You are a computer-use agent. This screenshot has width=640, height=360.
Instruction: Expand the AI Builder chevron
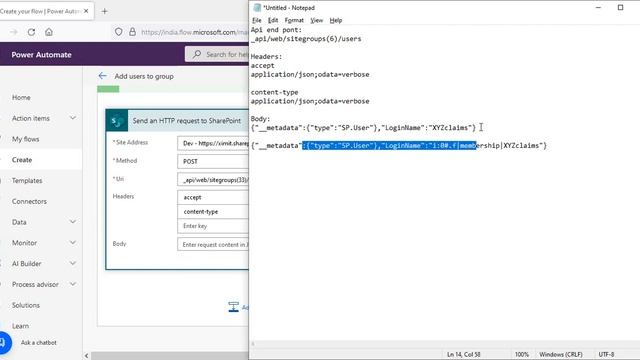click(x=73, y=263)
